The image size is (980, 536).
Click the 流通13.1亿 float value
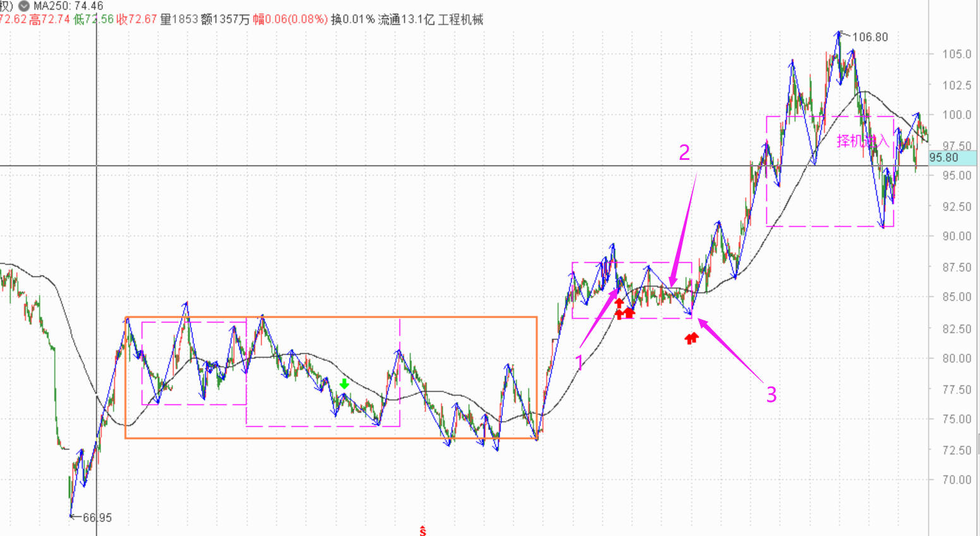406,20
